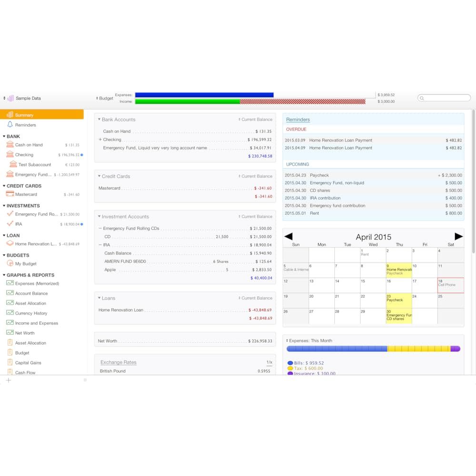Open Account Balance graph icon

click(x=10, y=293)
